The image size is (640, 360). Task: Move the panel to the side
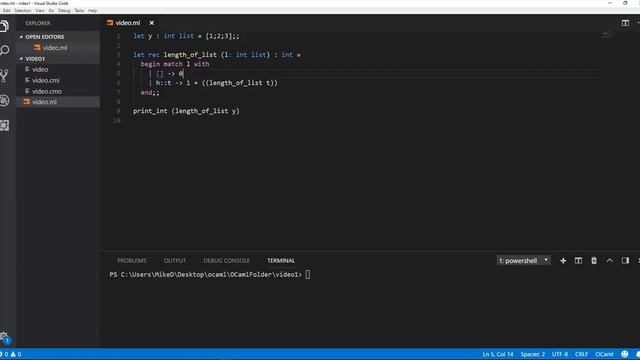pyautogui.click(x=625, y=260)
